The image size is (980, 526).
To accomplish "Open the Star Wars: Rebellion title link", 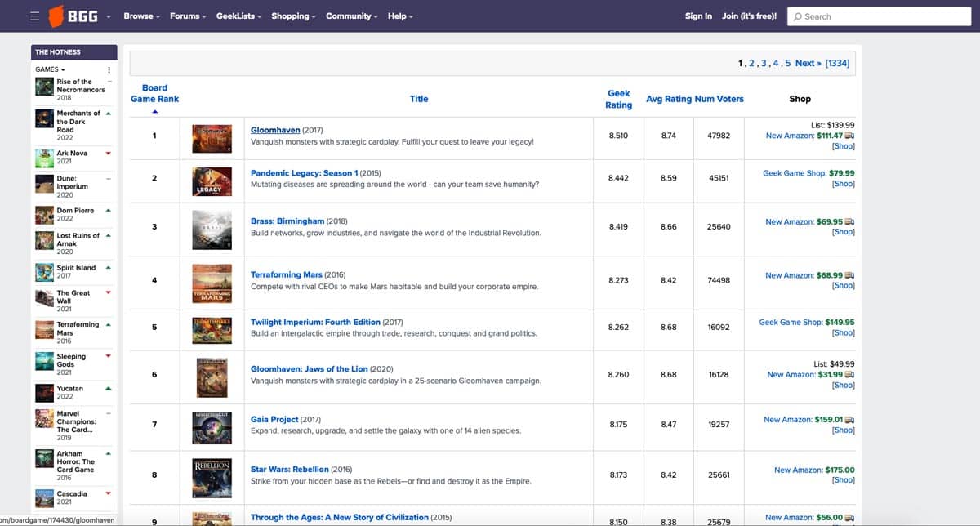I will tap(290, 470).
